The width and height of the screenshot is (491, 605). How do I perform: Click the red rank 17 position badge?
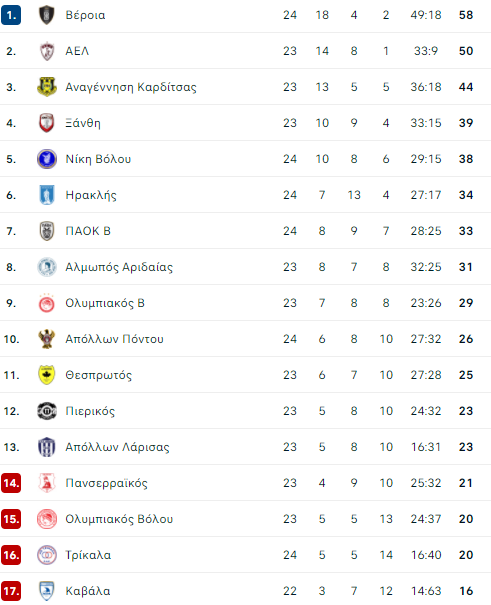[11, 591]
